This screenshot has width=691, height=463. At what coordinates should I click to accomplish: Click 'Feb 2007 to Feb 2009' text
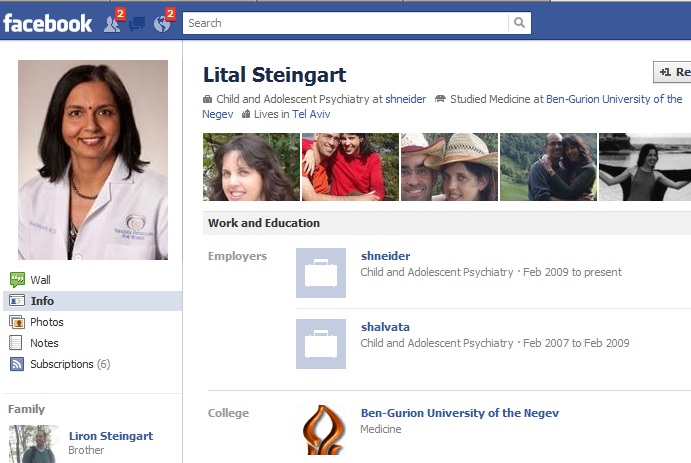coord(576,343)
